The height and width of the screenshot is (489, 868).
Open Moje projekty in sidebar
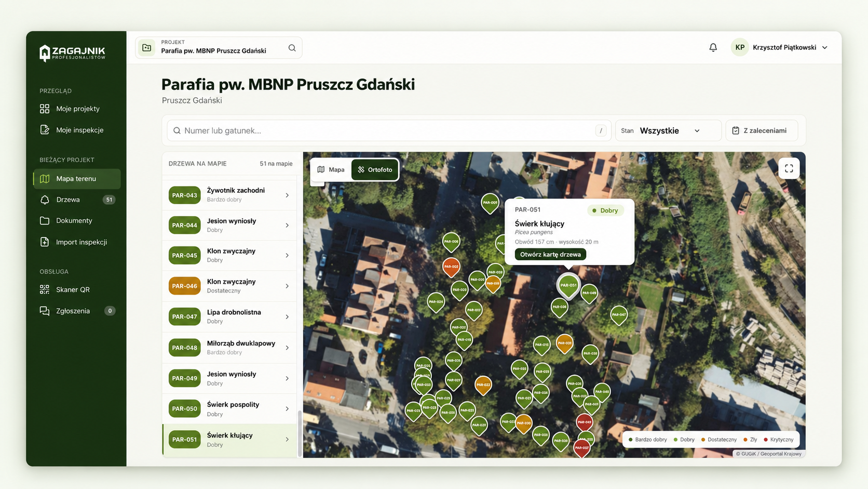(x=77, y=109)
